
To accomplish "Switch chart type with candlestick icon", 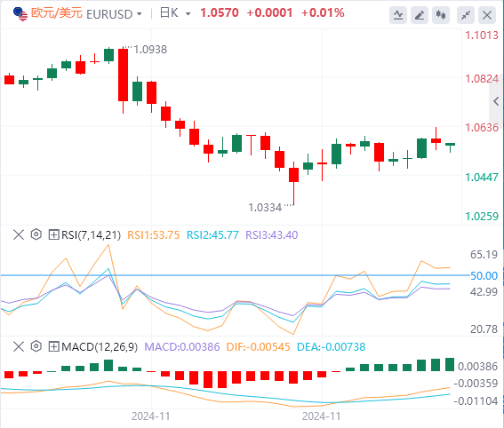I will coord(441,15).
